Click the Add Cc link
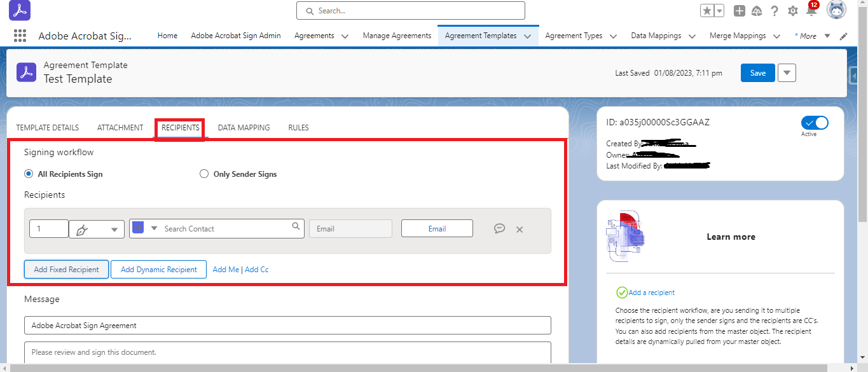This screenshot has height=372, width=868. pos(257,270)
